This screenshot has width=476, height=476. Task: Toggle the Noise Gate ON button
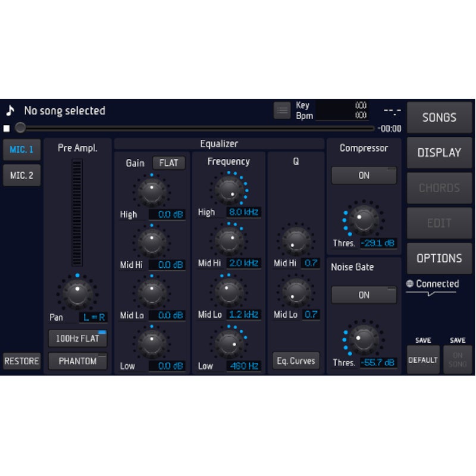(364, 295)
